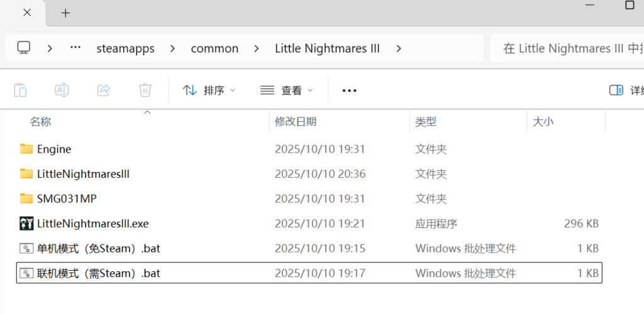
Task: Select the SMG031MP folder name
Action: click(x=67, y=199)
